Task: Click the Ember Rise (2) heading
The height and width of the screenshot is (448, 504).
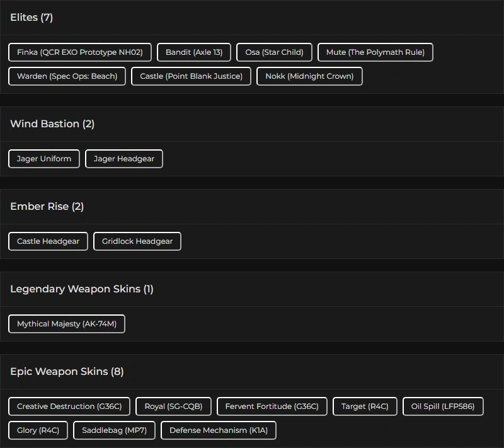Action: [x=47, y=206]
